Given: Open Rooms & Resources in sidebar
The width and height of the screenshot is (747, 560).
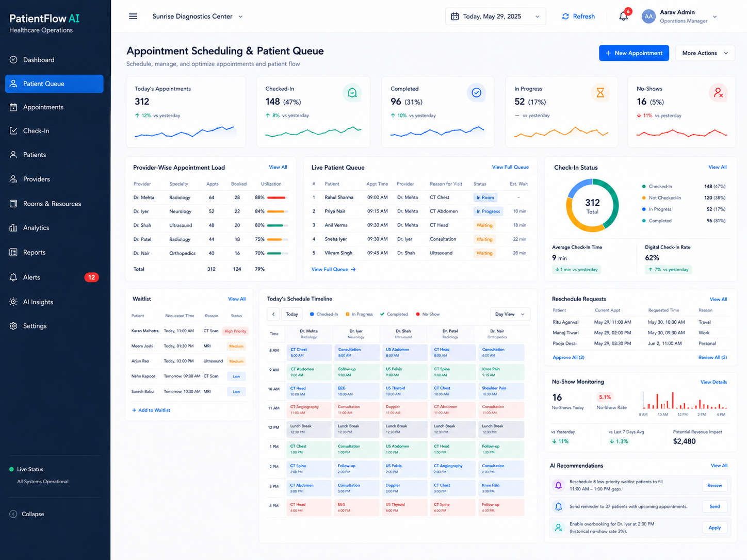Looking at the screenshot, I should click(x=52, y=204).
